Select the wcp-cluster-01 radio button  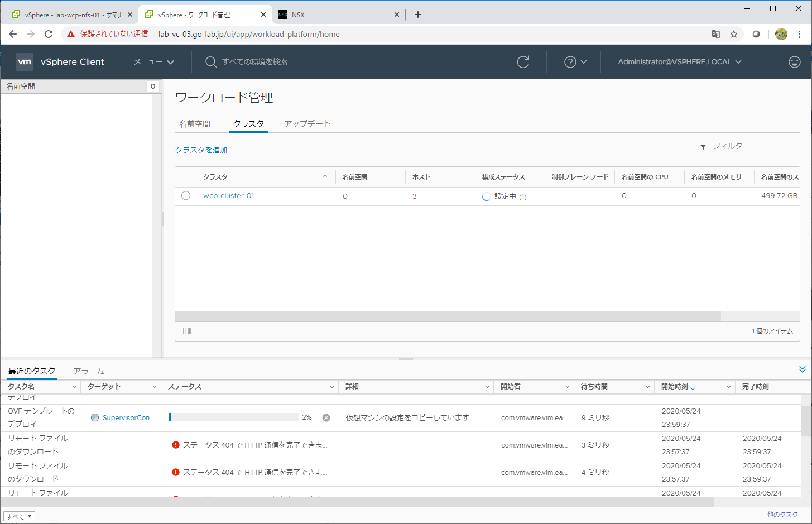click(186, 195)
